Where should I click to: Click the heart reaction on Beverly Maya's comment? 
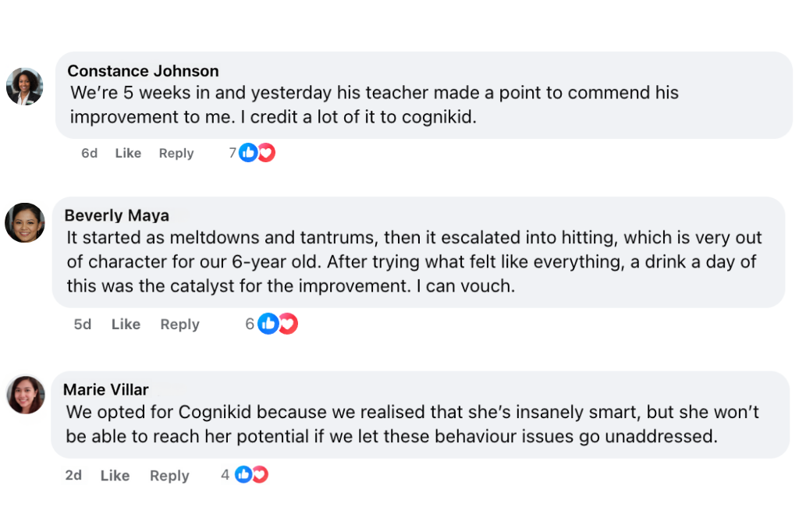click(x=288, y=324)
